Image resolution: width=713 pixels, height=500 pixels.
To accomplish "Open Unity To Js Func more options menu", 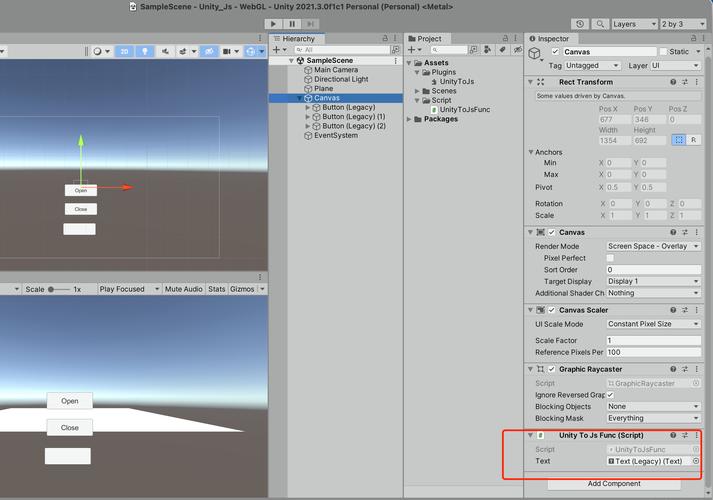I will tap(697, 435).
